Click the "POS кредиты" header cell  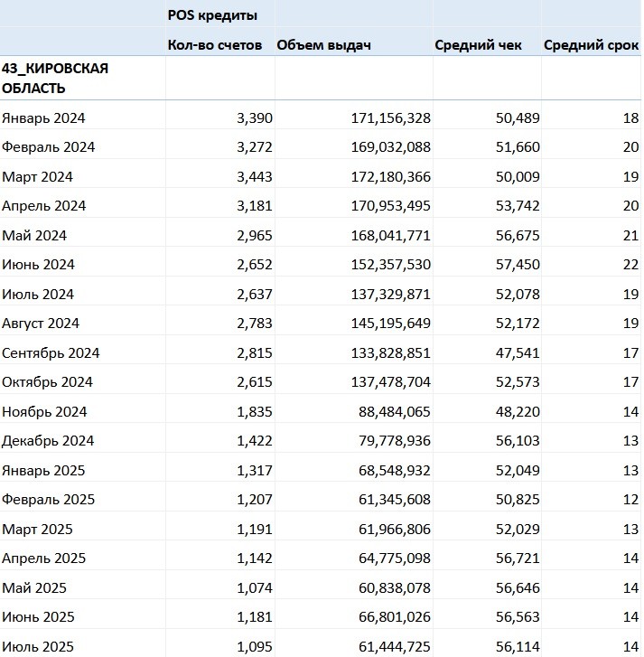pos(212,15)
